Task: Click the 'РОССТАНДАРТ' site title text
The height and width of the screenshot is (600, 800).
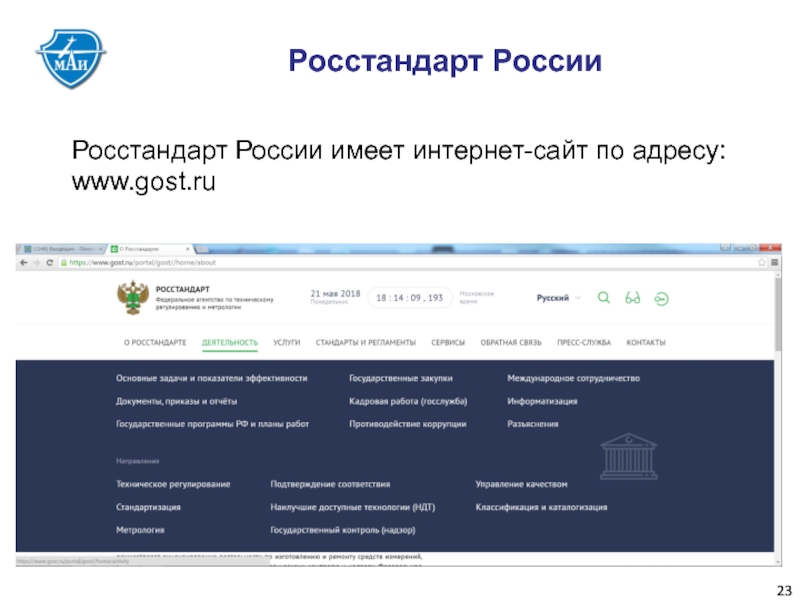Action: (x=183, y=289)
